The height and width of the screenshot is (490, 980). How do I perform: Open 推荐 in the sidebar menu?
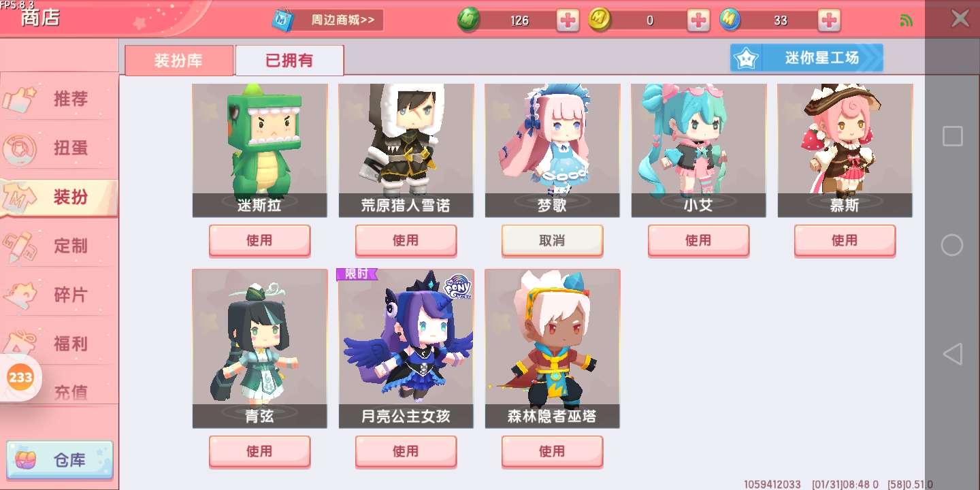tap(59, 99)
